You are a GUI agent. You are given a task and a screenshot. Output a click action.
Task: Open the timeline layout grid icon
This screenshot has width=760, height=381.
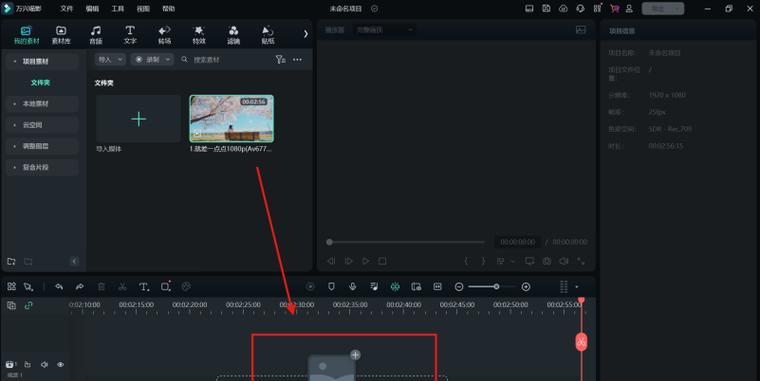pyautogui.click(x=12, y=286)
